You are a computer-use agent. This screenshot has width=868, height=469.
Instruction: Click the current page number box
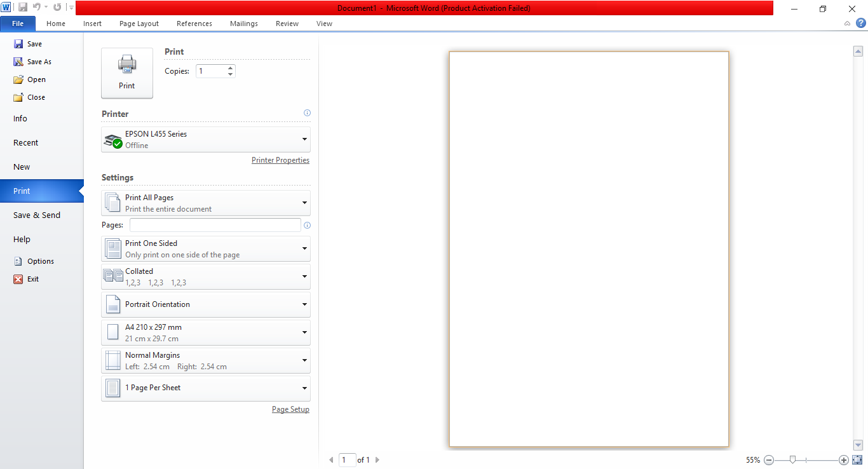(x=348, y=459)
